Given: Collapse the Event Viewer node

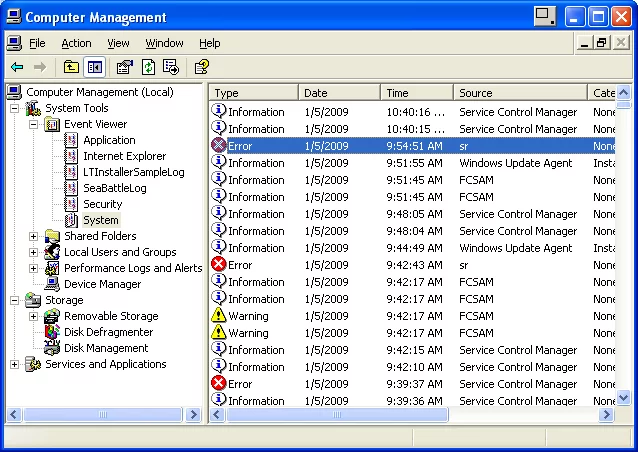Looking at the screenshot, I should (33, 125).
